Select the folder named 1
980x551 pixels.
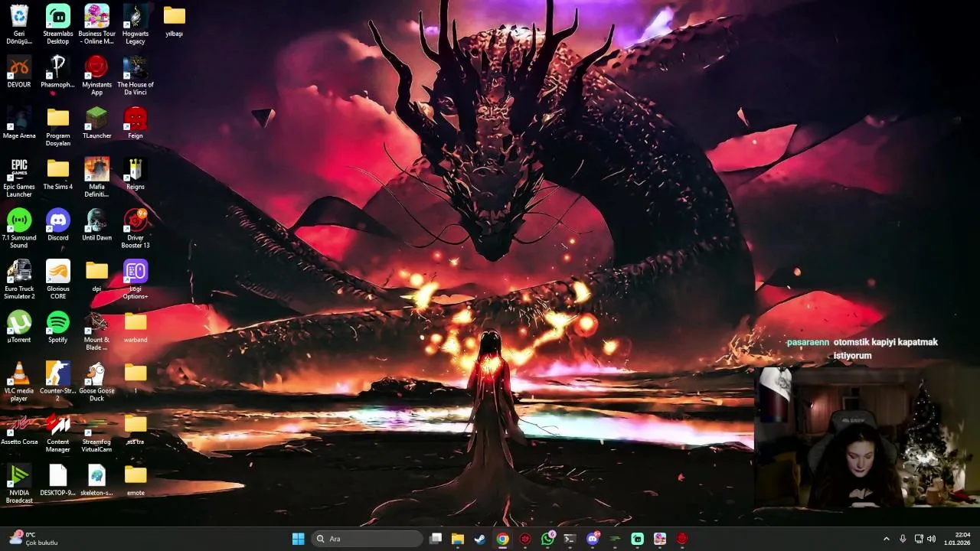[136, 378]
